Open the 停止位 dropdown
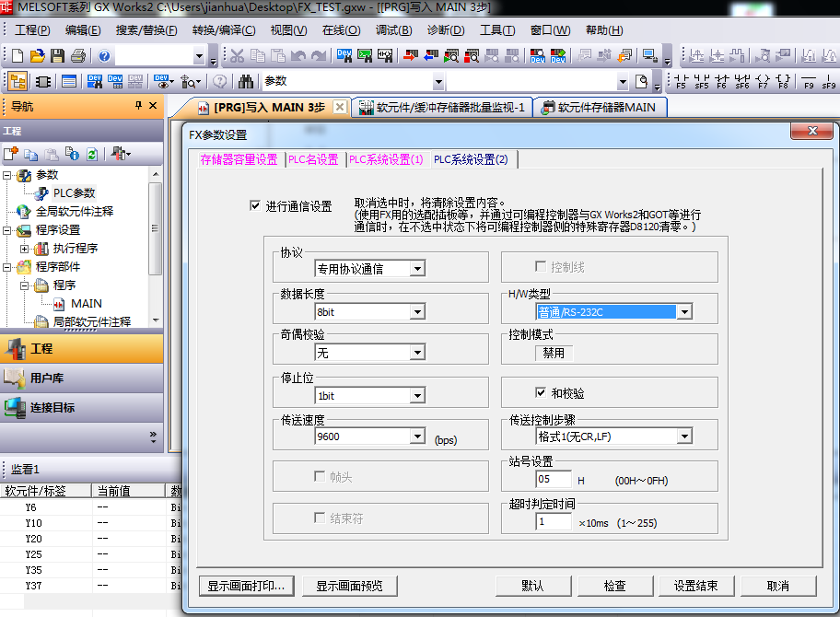The height and width of the screenshot is (617, 840). click(417, 396)
